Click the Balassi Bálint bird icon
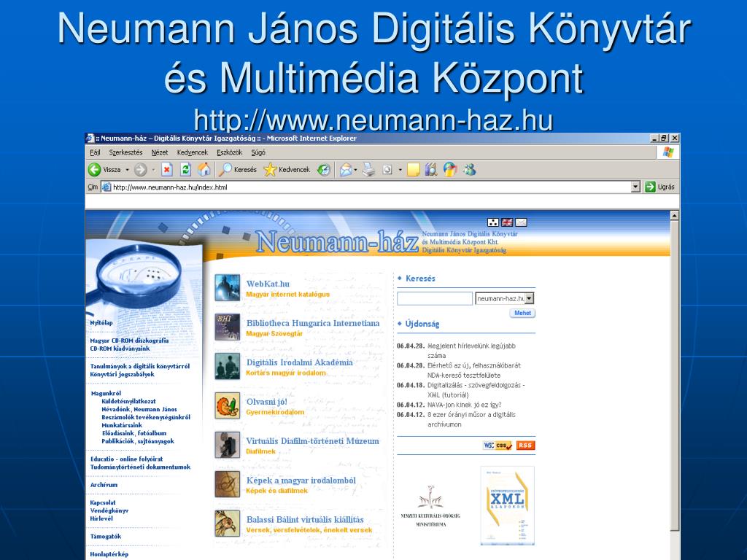This screenshot has height=560, width=747. pos(228,524)
